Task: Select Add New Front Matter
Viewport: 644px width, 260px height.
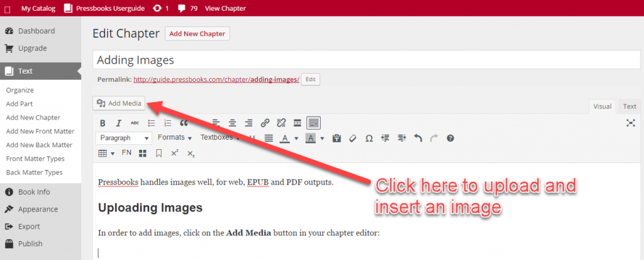Action: 40,131
